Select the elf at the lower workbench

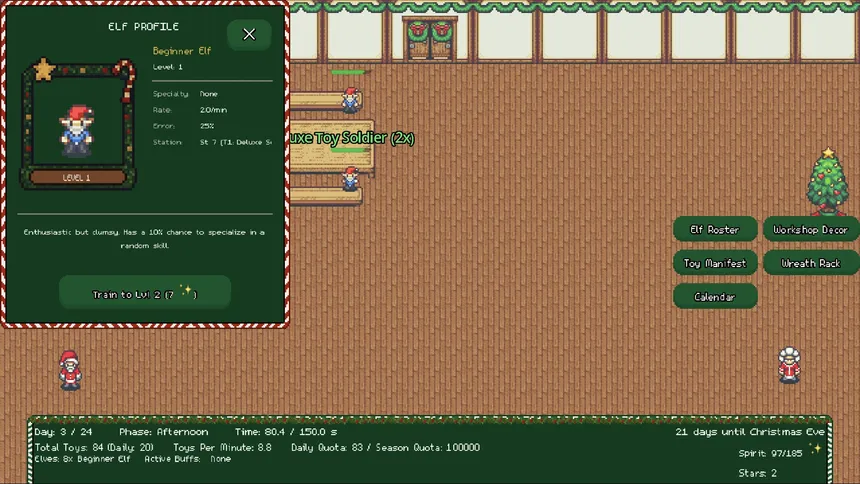[x=350, y=179]
